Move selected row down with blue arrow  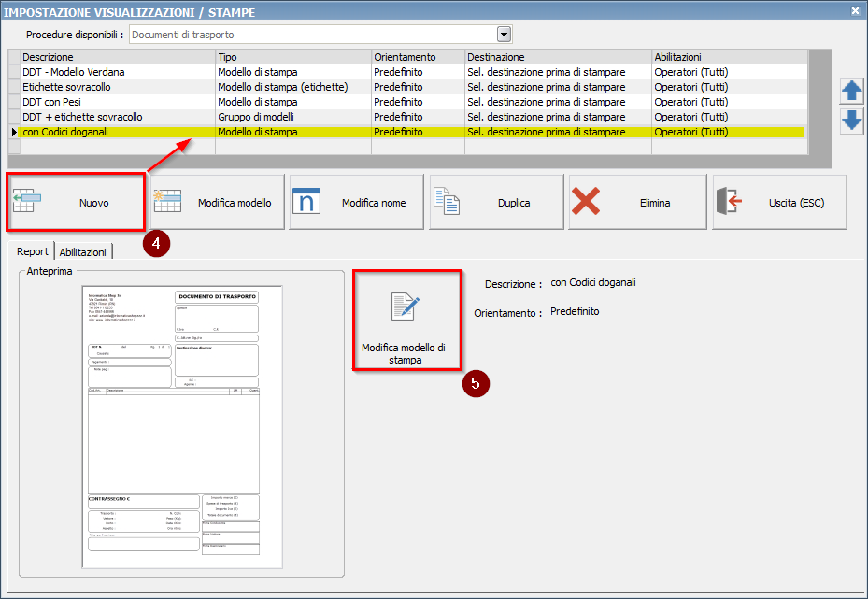tap(851, 120)
